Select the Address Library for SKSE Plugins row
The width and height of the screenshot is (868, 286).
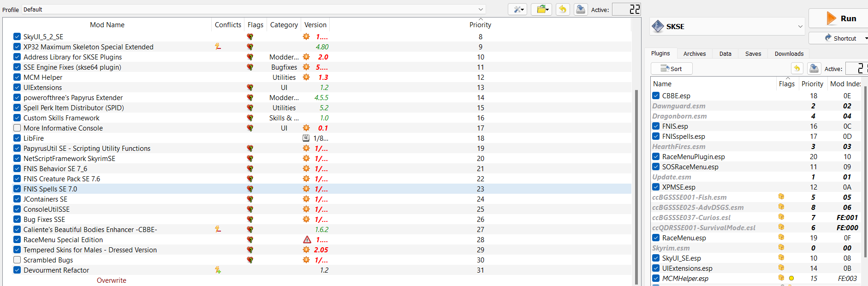coord(318,57)
